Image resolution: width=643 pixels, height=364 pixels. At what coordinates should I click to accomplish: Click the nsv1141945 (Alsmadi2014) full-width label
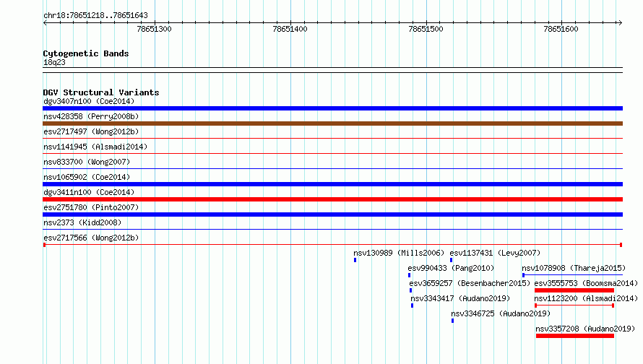(x=95, y=147)
